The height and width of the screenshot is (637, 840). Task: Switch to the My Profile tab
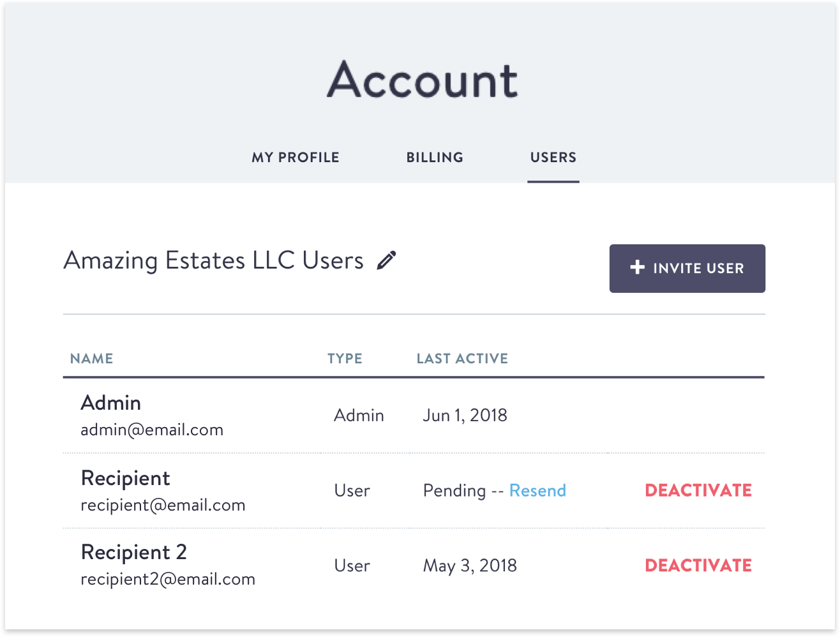296,157
